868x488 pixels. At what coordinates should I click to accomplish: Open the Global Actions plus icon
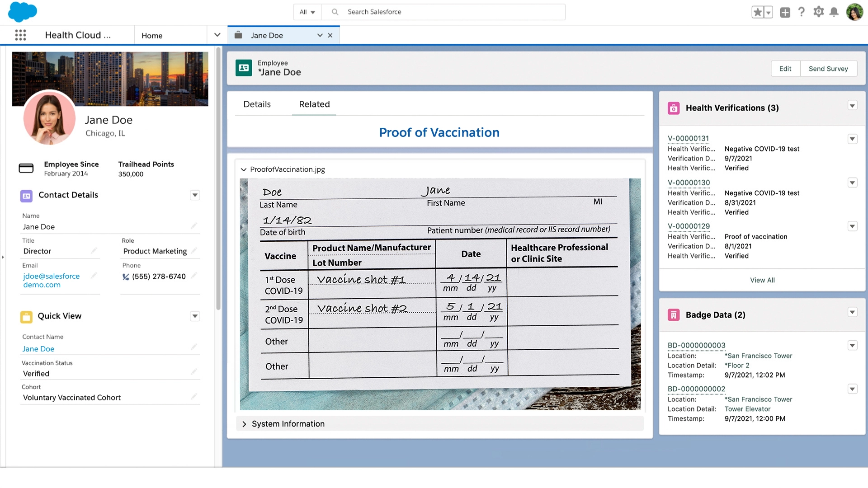click(x=785, y=12)
